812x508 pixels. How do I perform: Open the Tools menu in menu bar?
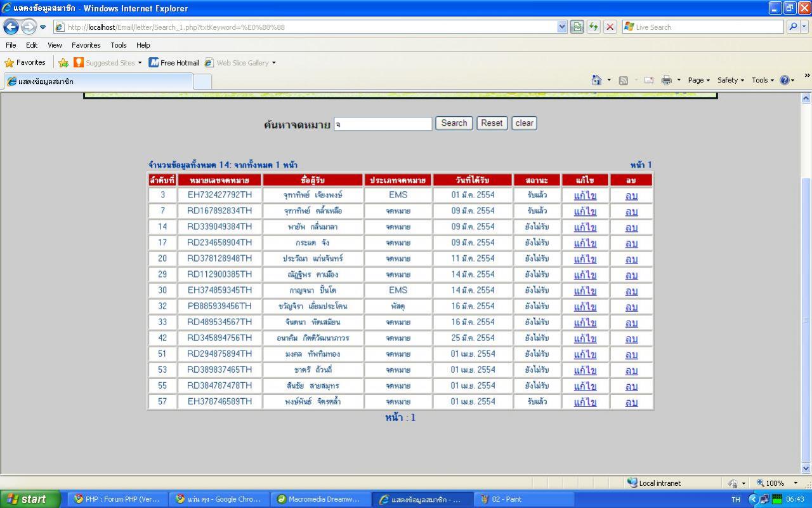tap(119, 45)
